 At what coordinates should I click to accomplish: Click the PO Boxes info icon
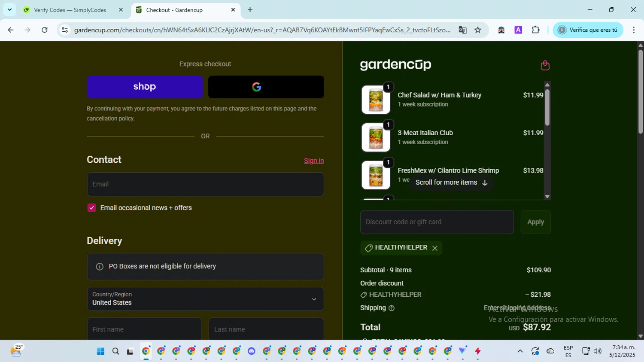pyautogui.click(x=100, y=267)
